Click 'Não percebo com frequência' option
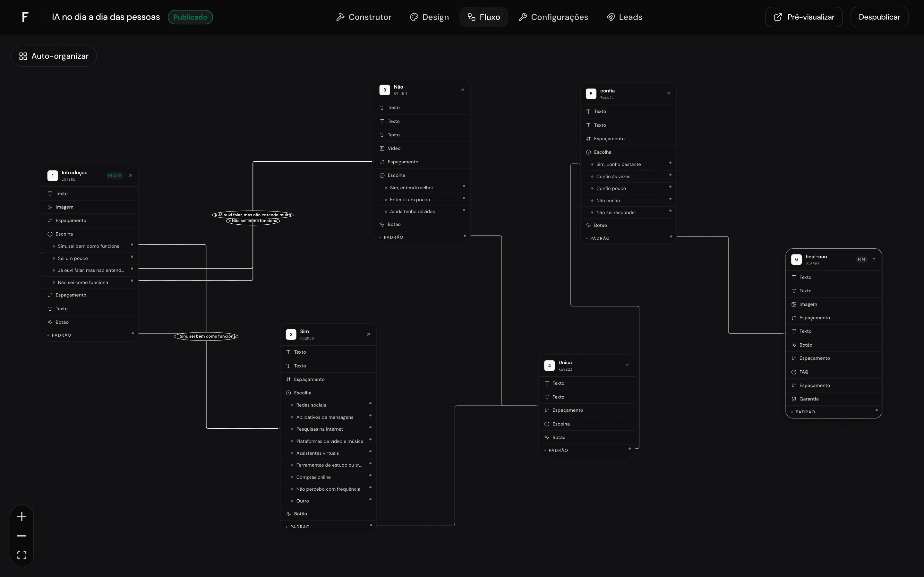Screen dimensions: 924x577 click(329, 489)
